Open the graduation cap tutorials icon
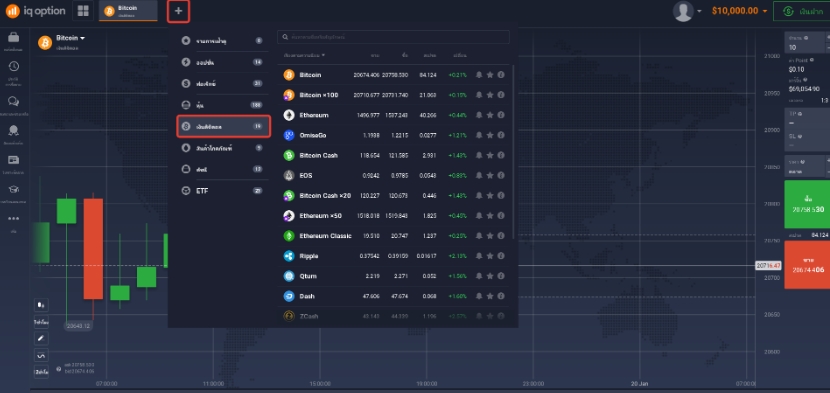The image size is (830, 393). point(14,189)
